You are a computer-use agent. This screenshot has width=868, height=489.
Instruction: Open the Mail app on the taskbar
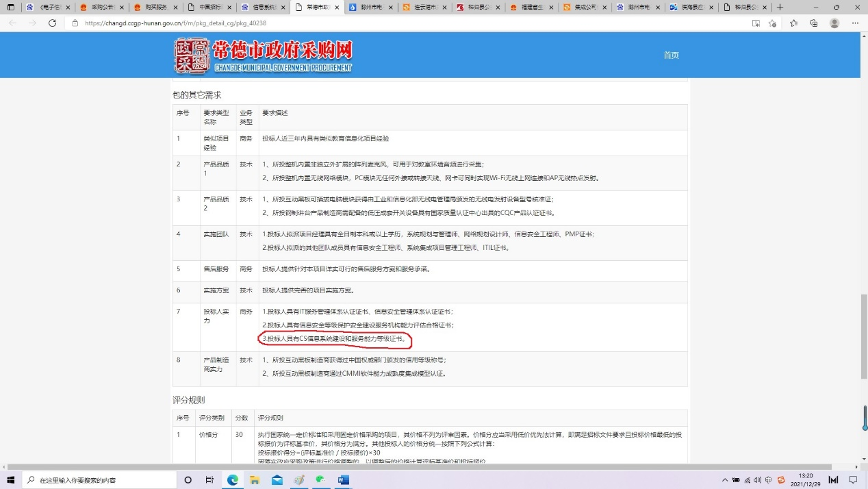277,480
